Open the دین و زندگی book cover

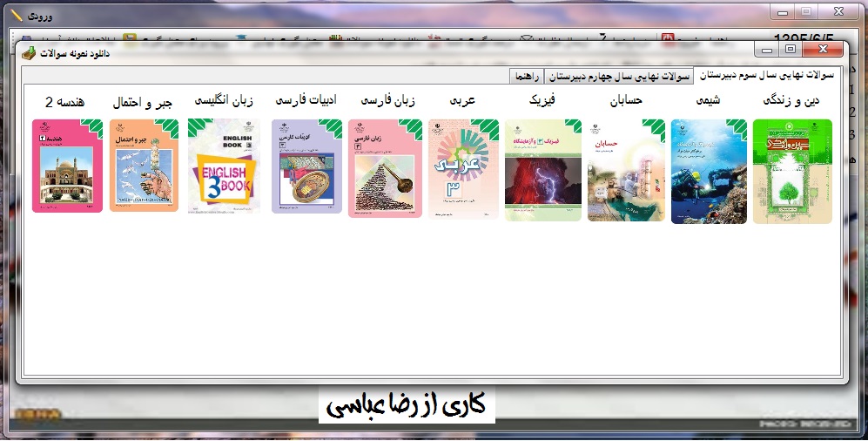[x=792, y=172]
